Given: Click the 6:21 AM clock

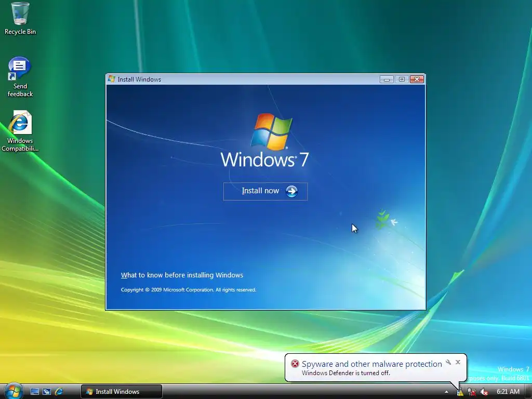Looking at the screenshot, I should pyautogui.click(x=508, y=392).
